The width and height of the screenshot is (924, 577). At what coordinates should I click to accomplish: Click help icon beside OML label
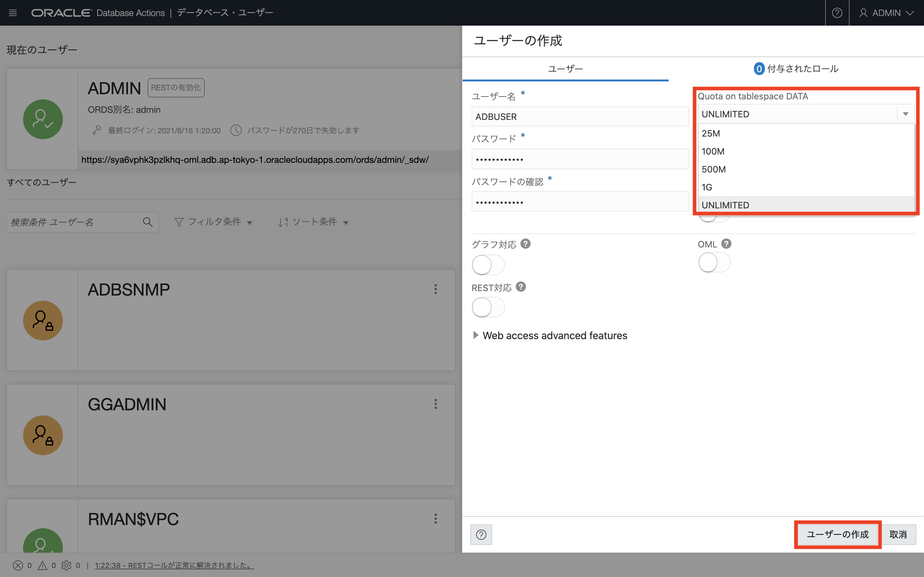726,244
